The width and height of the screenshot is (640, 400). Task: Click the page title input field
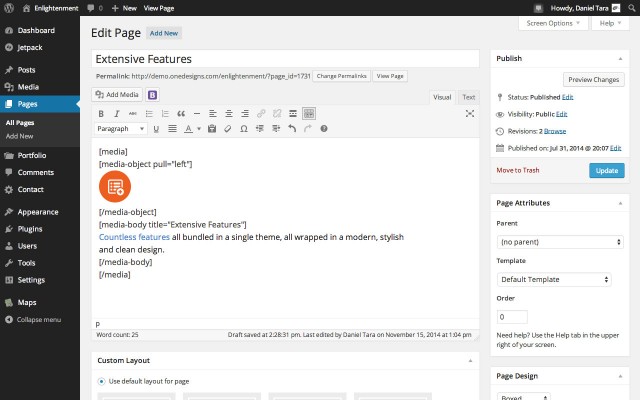[x=285, y=59]
